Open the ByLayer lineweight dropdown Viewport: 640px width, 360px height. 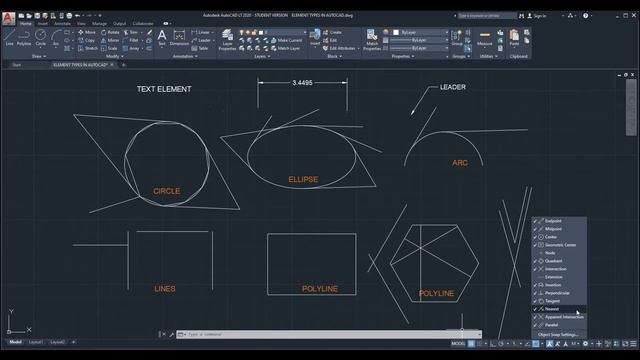point(419,40)
